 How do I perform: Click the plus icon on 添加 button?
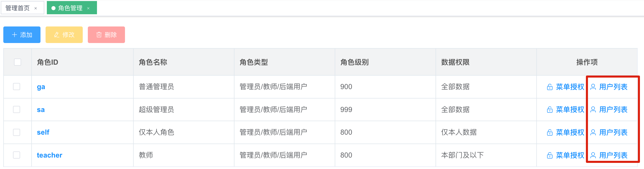[15, 35]
